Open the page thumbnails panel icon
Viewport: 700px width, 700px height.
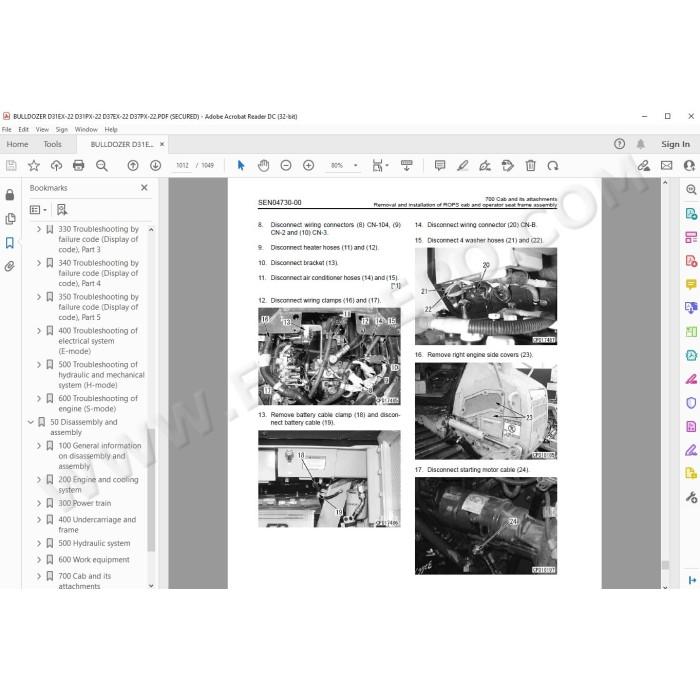click(10, 219)
